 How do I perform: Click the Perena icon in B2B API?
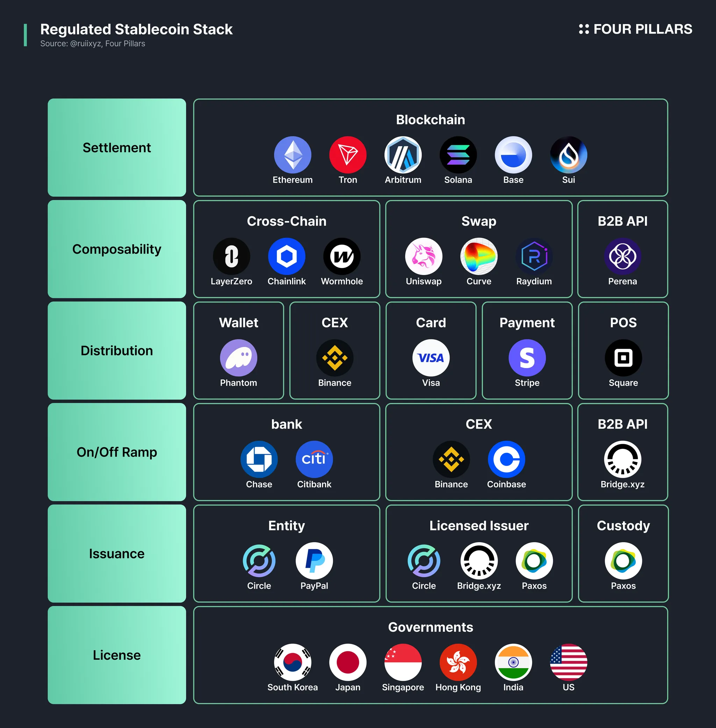[623, 256]
